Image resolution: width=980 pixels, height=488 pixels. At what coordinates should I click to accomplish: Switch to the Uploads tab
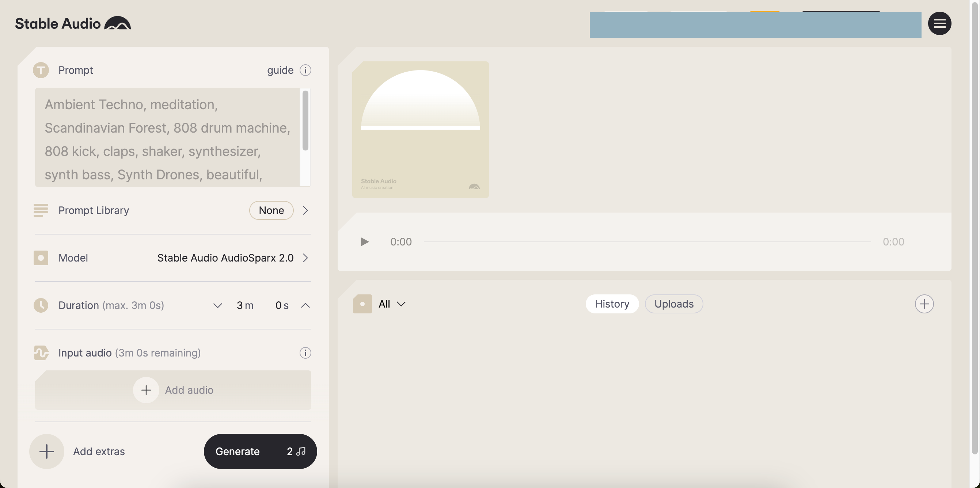click(x=673, y=304)
